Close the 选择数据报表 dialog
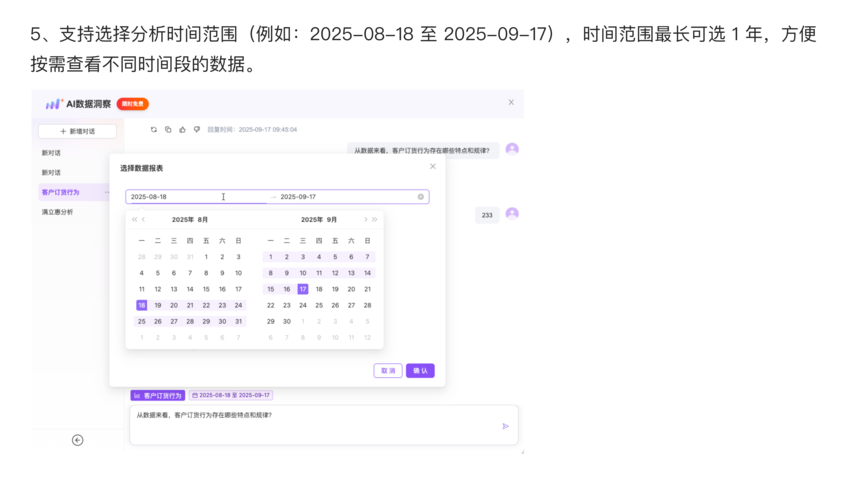The image size is (860, 484). (432, 167)
